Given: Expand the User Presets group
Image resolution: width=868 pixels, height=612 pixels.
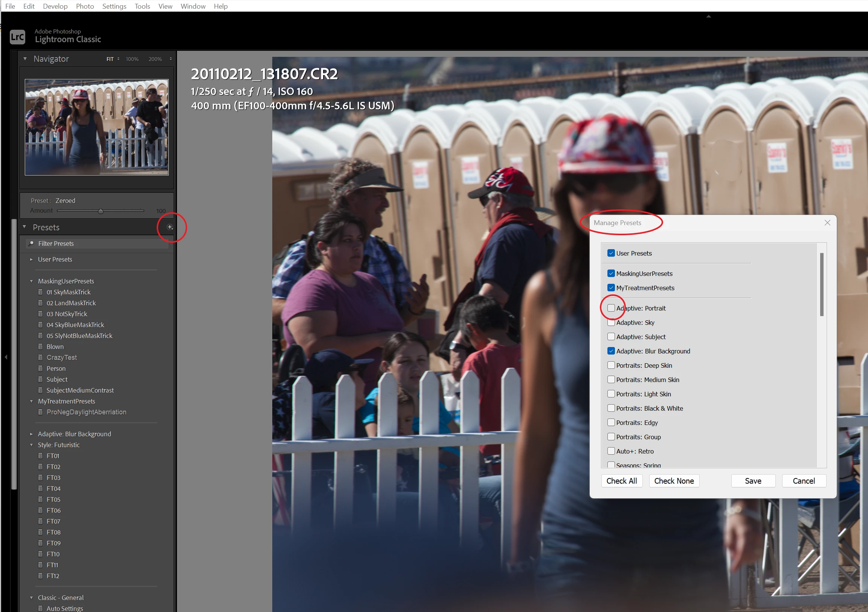Looking at the screenshot, I should point(31,260).
